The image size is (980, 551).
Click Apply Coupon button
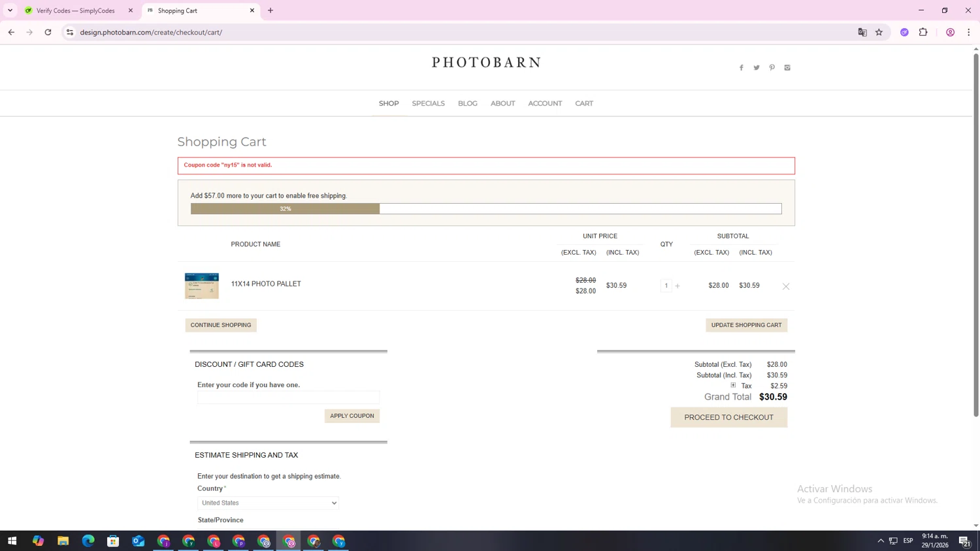pyautogui.click(x=352, y=416)
